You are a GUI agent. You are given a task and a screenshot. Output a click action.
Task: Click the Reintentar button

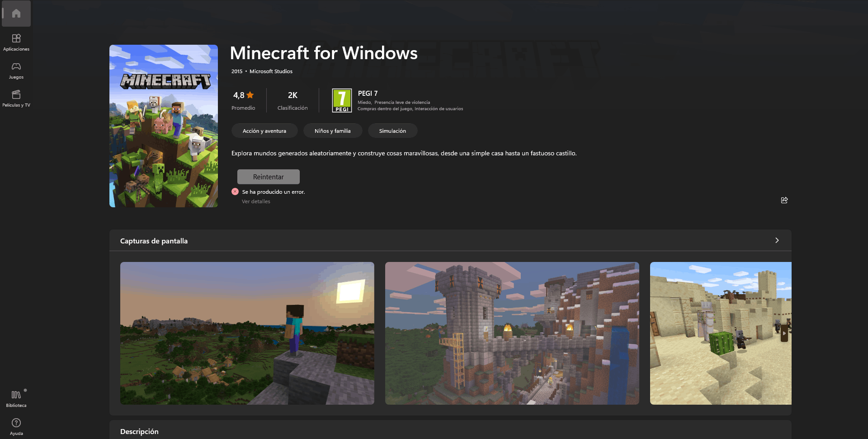pos(269,177)
